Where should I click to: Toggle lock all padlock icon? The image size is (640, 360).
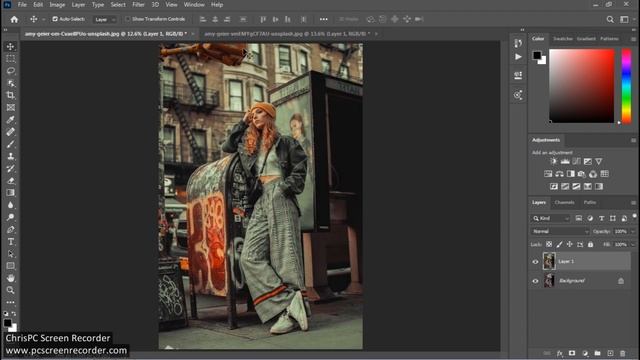pyautogui.click(x=590, y=244)
